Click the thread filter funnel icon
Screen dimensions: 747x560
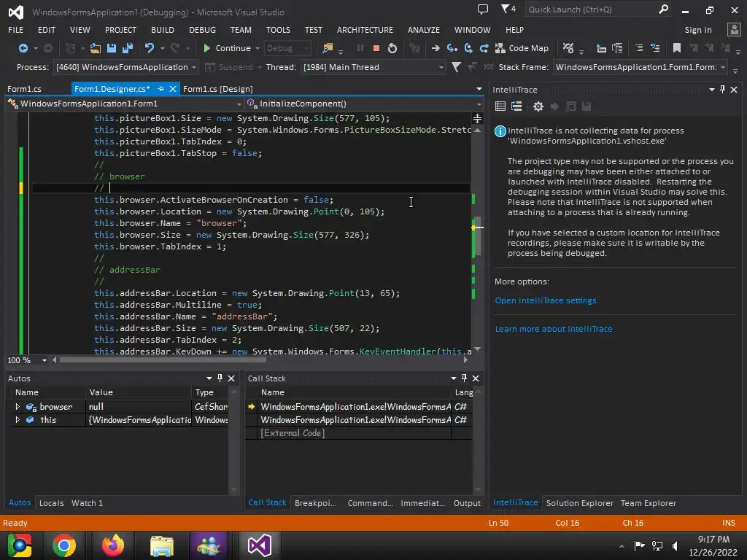click(x=456, y=67)
